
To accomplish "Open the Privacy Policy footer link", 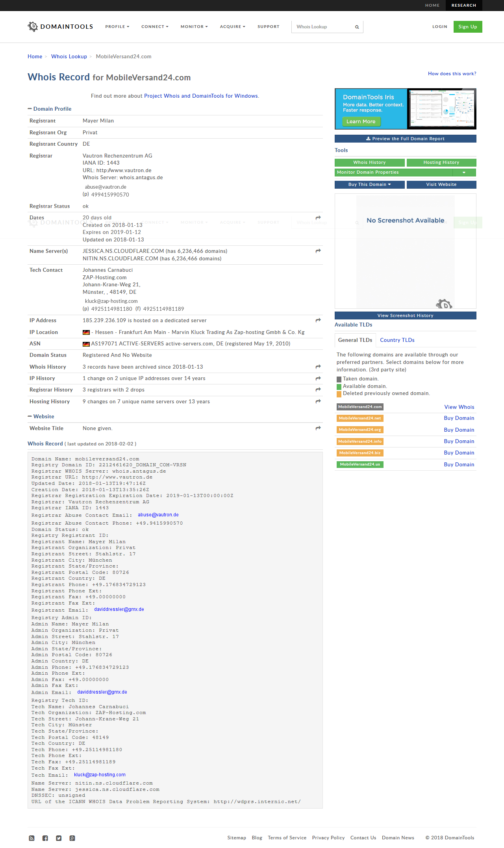I will coord(328,838).
